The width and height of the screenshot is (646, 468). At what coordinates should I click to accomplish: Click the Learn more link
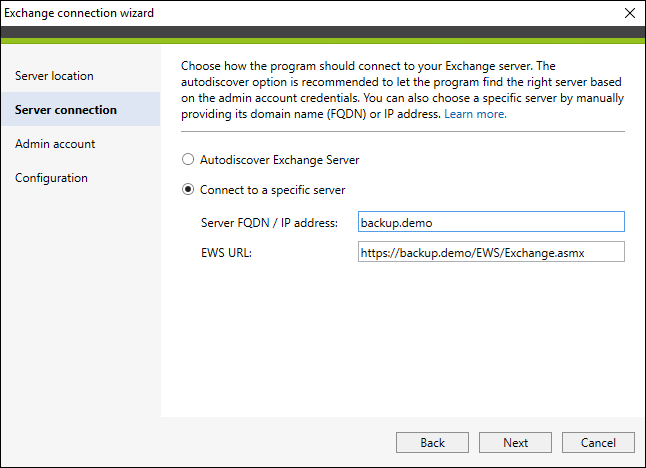pos(475,114)
